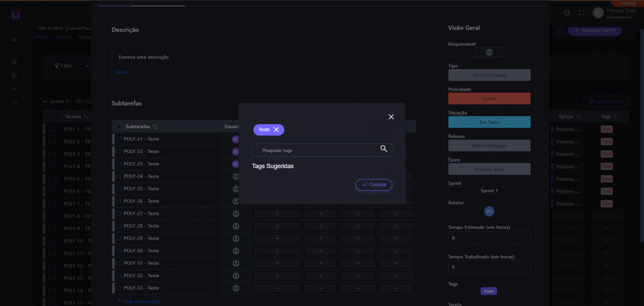644x306 pixels.
Task: Toggle the light/dark theme sun icon
Action: coord(567,13)
